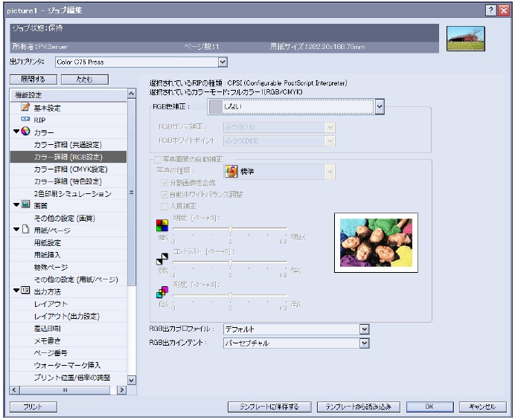Enable the 写真画質の自動補正 checkbox
This screenshot has width=515, height=420.
coord(156,159)
